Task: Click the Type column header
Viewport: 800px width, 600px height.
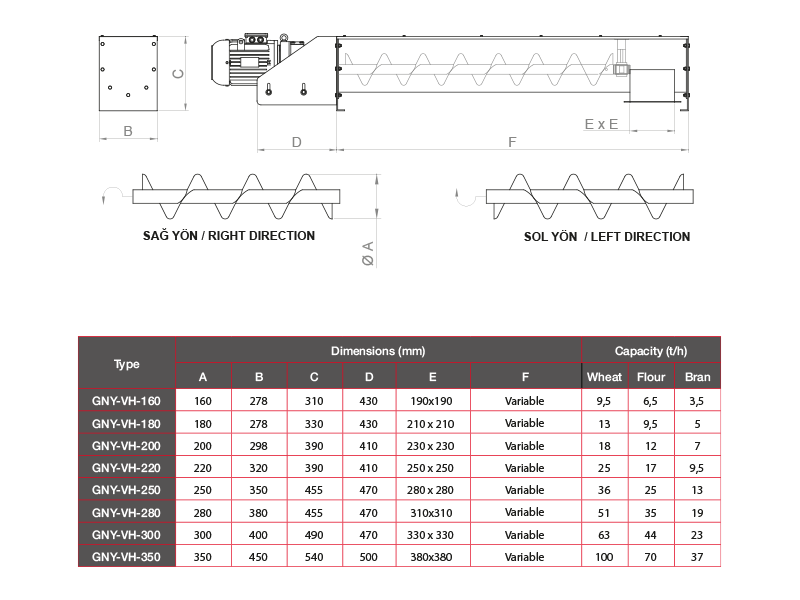Action: click(127, 364)
